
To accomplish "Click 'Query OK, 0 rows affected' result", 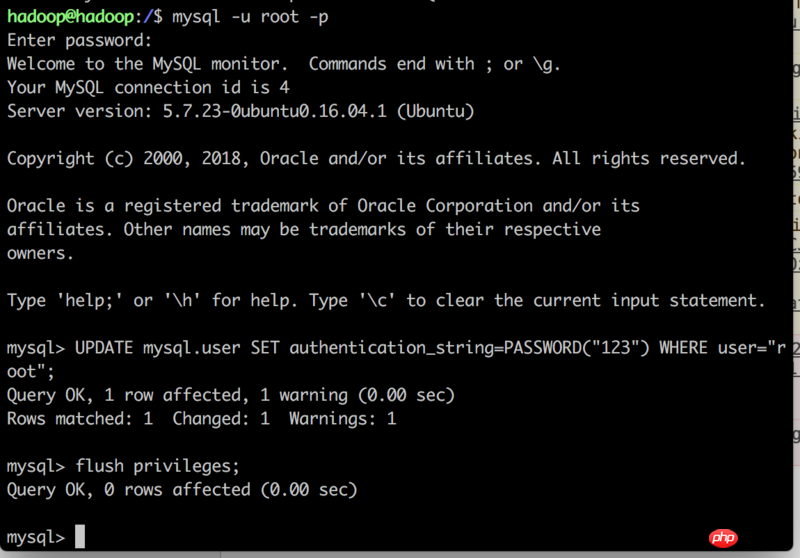I will tap(182, 490).
